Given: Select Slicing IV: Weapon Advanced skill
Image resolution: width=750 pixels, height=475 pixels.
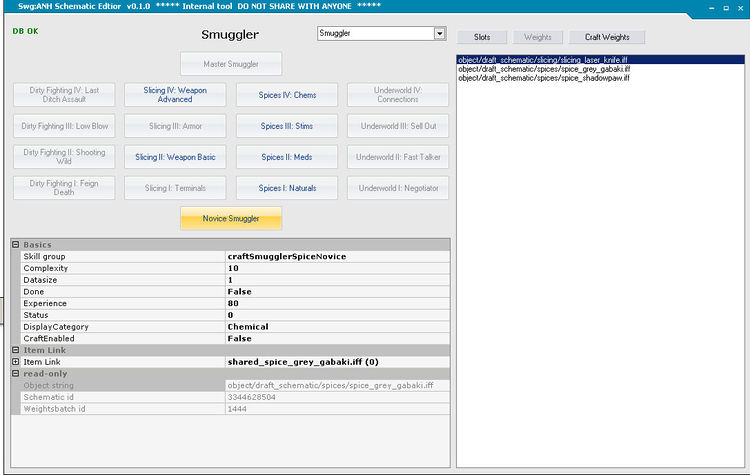Looking at the screenshot, I should (x=174, y=95).
